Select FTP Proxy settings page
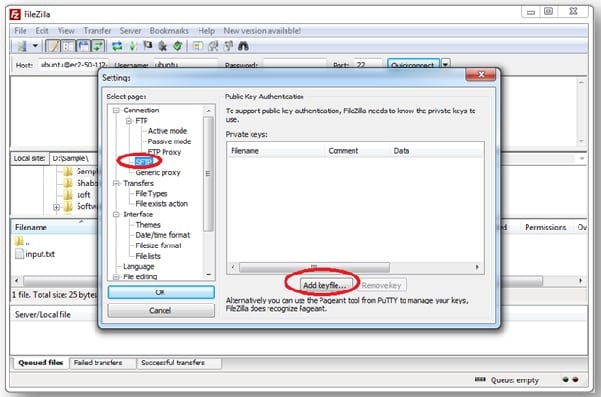Image resolution: width=601 pixels, height=397 pixels. 164,152
